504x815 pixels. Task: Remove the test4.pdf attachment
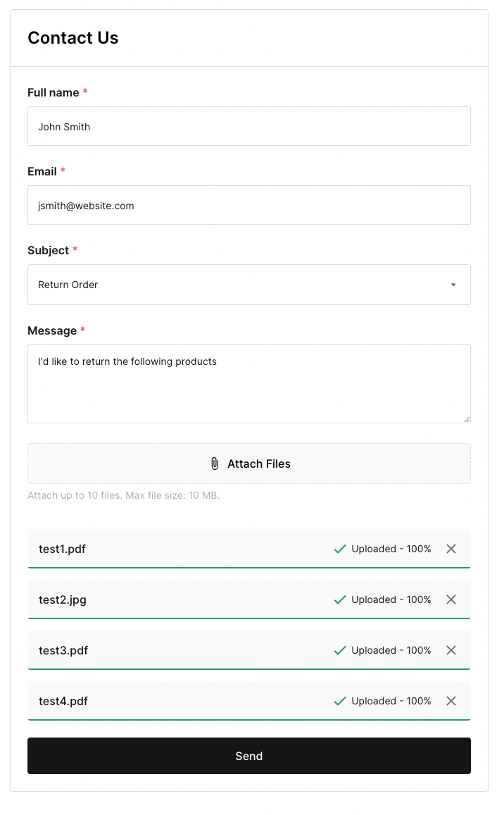pos(451,701)
